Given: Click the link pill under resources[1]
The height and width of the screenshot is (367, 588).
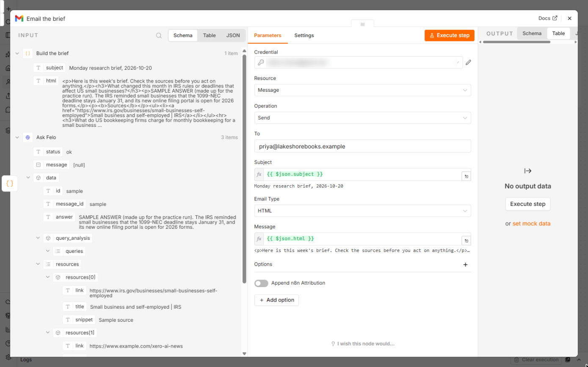Looking at the screenshot, I should [75, 346].
